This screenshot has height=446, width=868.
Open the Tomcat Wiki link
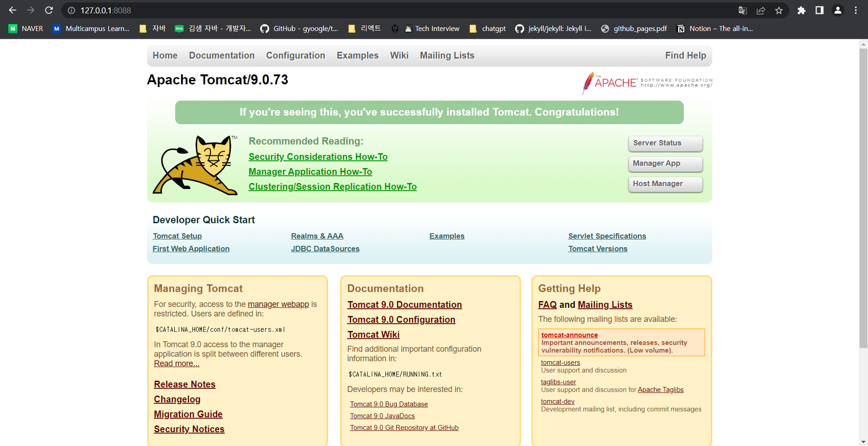click(373, 335)
